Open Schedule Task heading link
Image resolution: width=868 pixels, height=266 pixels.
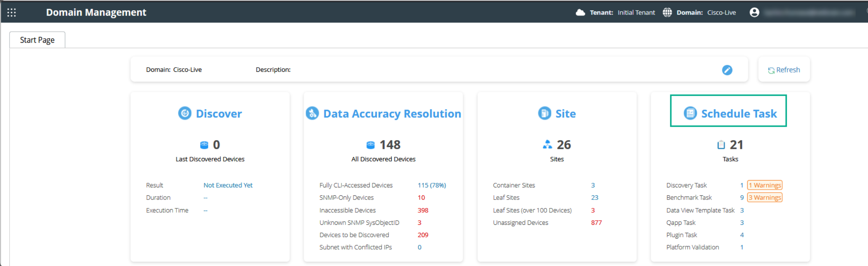tap(738, 114)
